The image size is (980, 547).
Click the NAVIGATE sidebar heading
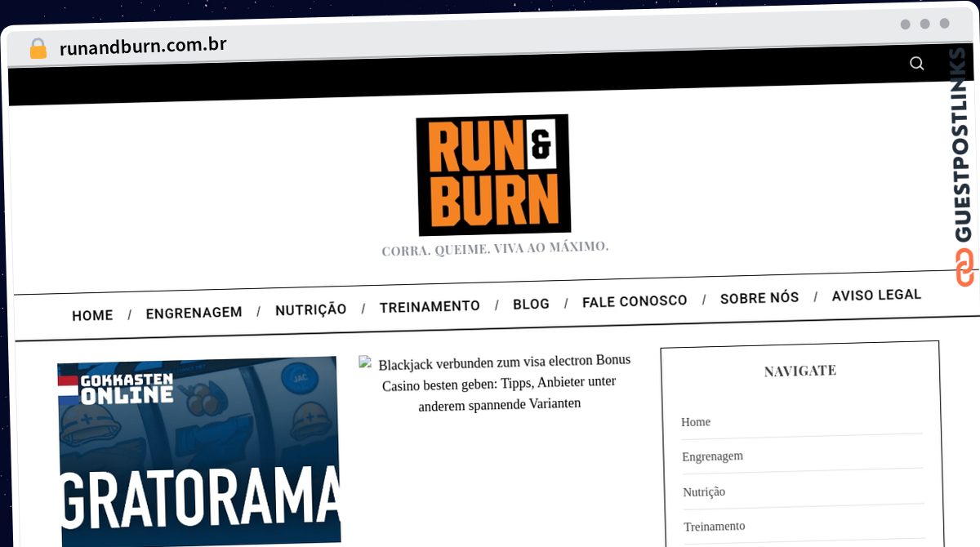pyautogui.click(x=800, y=371)
